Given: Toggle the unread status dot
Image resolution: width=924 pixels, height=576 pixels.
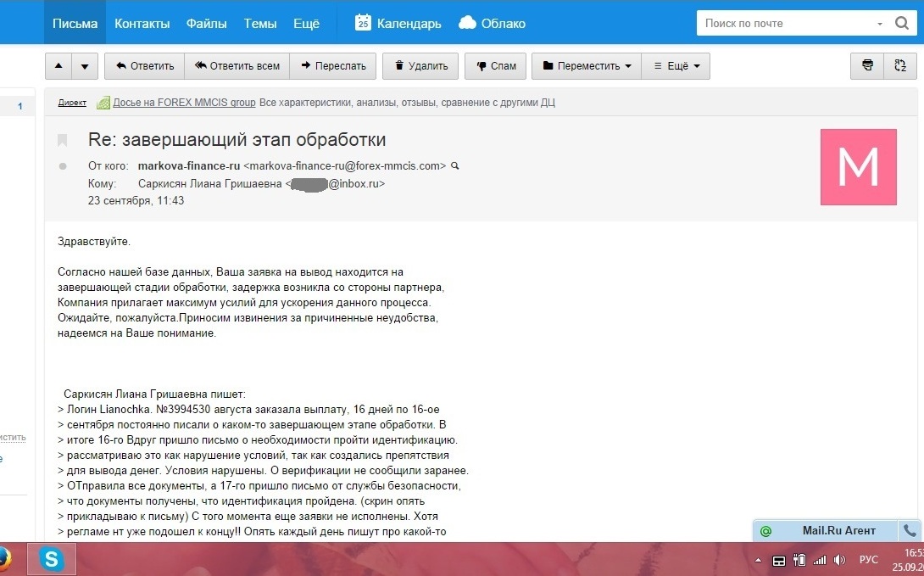Looking at the screenshot, I should point(62,166).
